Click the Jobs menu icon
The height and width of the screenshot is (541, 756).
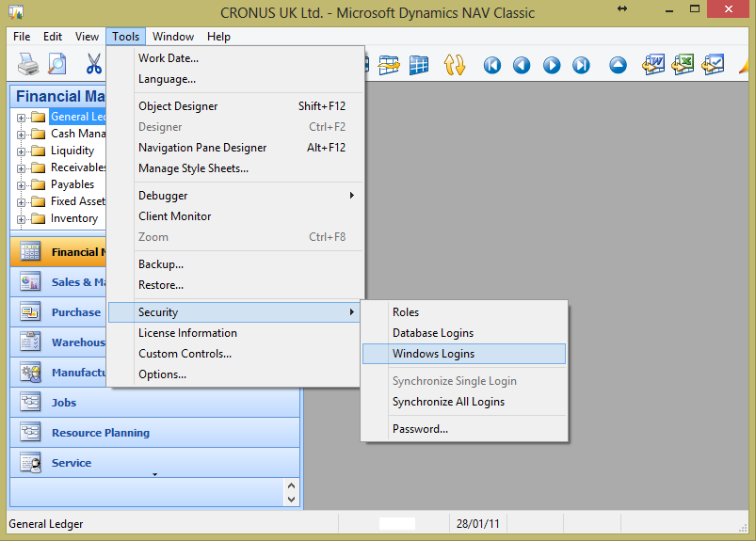pos(30,402)
